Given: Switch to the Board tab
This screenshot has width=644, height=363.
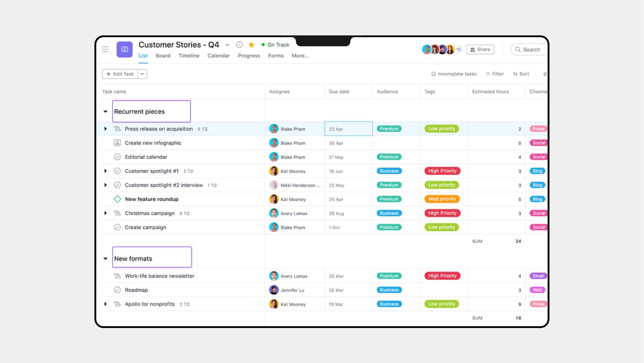Looking at the screenshot, I should (x=163, y=55).
